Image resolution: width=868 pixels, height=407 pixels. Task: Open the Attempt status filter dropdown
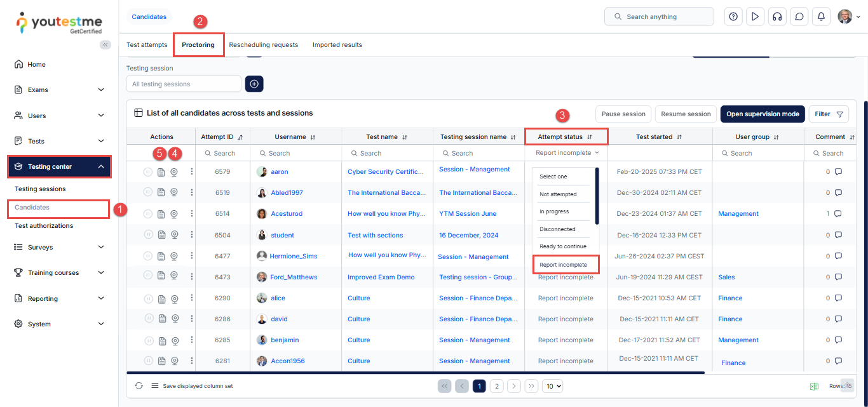pyautogui.click(x=566, y=153)
